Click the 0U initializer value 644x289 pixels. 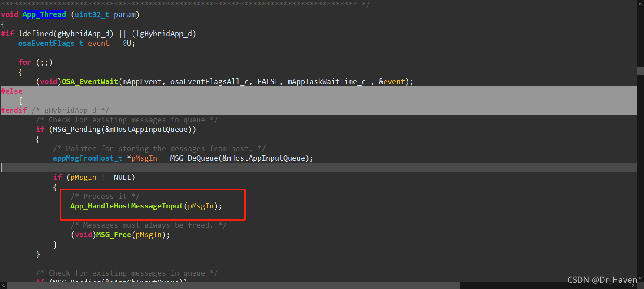click(127, 43)
